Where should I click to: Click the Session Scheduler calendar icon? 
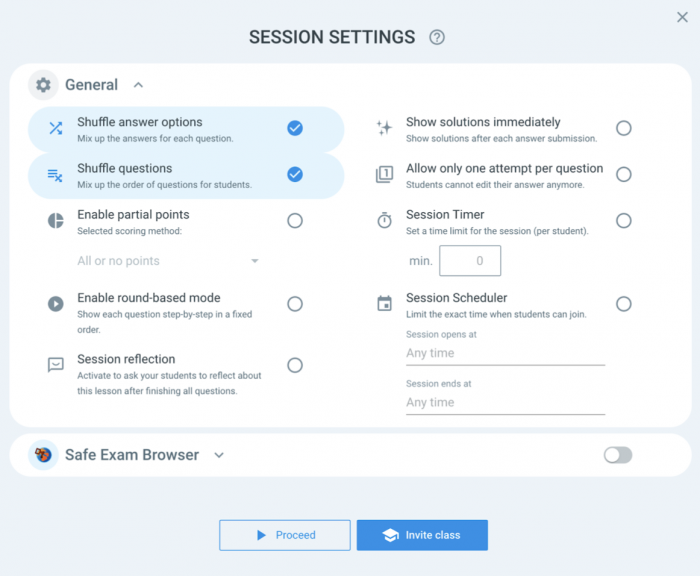coord(384,303)
